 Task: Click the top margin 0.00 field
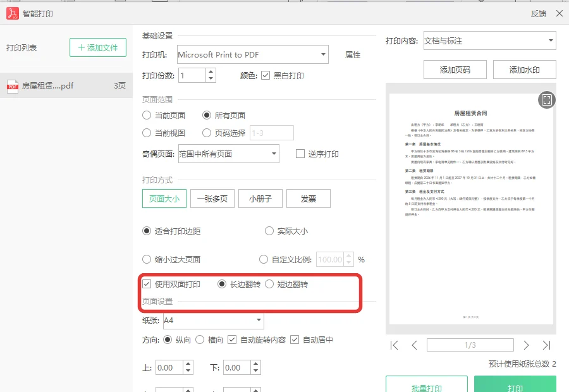(x=169, y=367)
